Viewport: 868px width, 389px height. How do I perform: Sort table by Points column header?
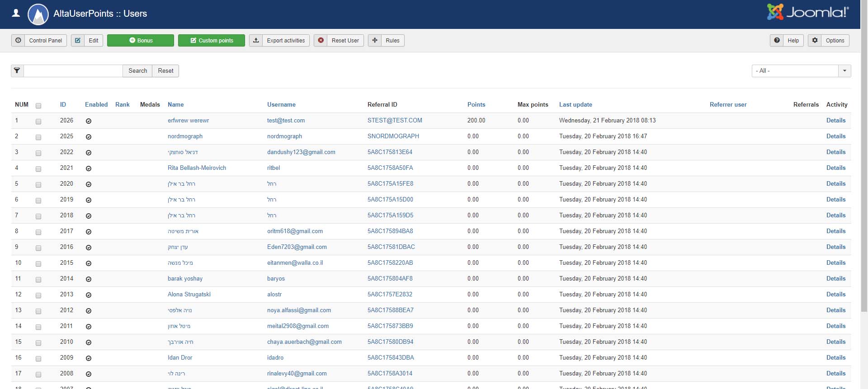tap(476, 105)
